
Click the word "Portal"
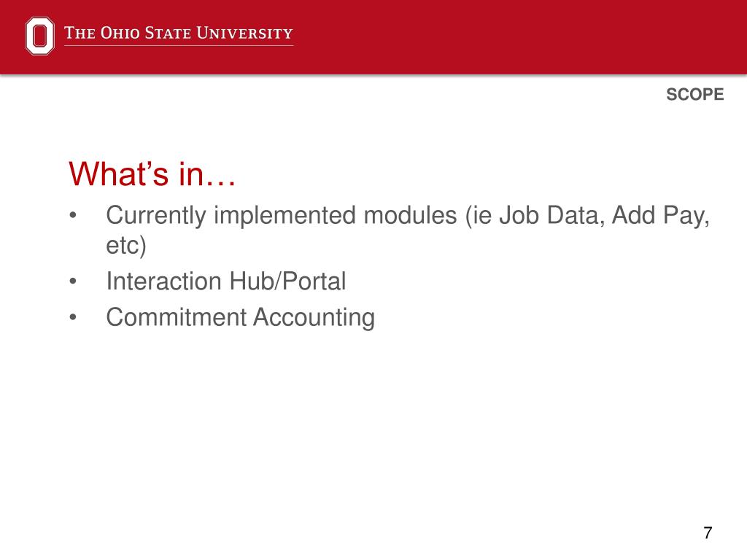314,281
